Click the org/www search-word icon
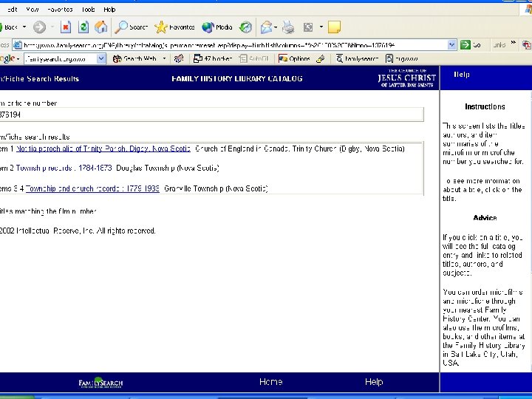 coord(402,58)
